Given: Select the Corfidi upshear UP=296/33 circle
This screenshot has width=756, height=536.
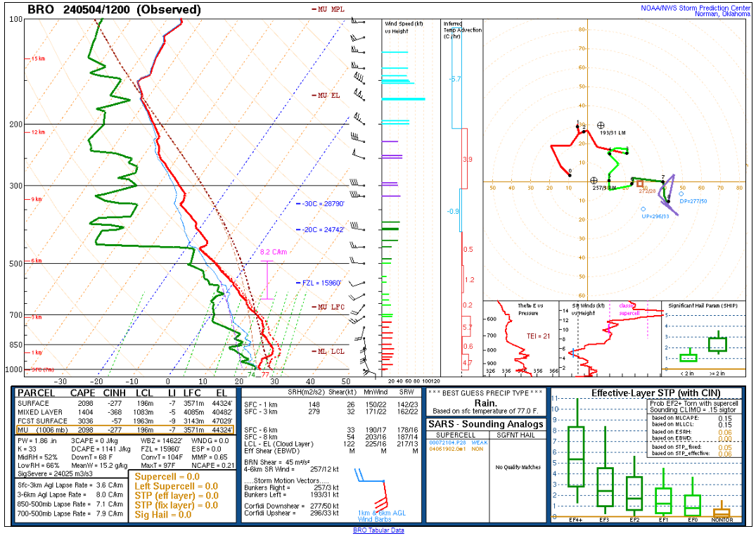Looking at the screenshot, I should coord(643,209).
